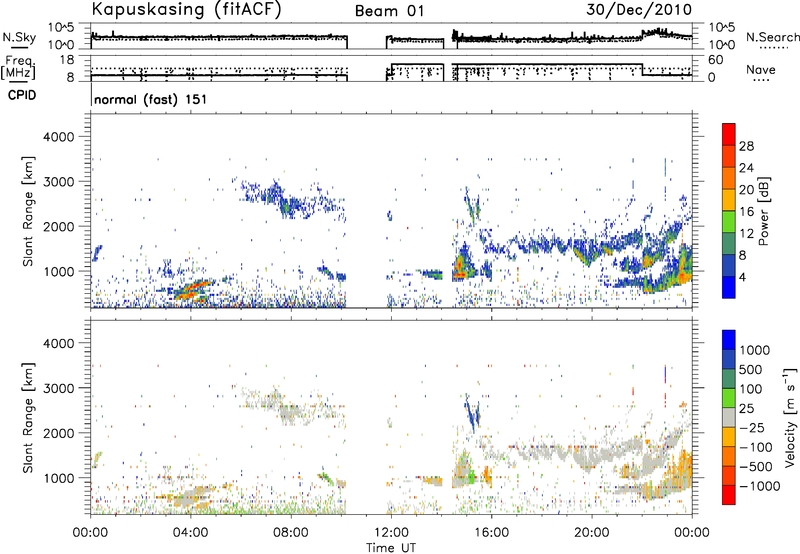Select the 3000 tick on the power panel axis

[60, 182]
